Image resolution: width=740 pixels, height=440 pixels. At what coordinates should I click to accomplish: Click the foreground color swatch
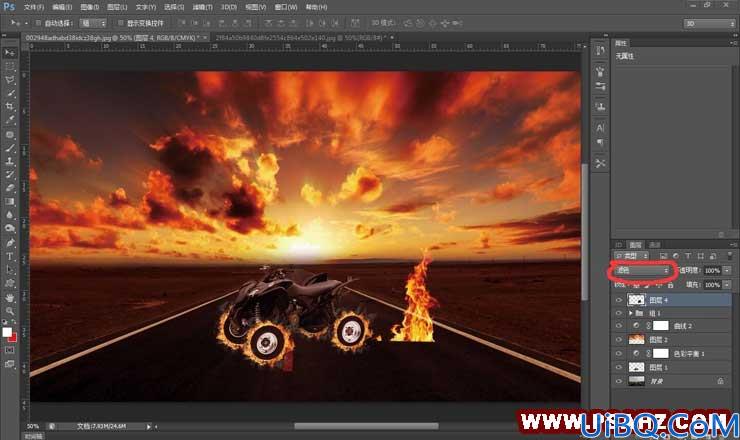pos(7,332)
